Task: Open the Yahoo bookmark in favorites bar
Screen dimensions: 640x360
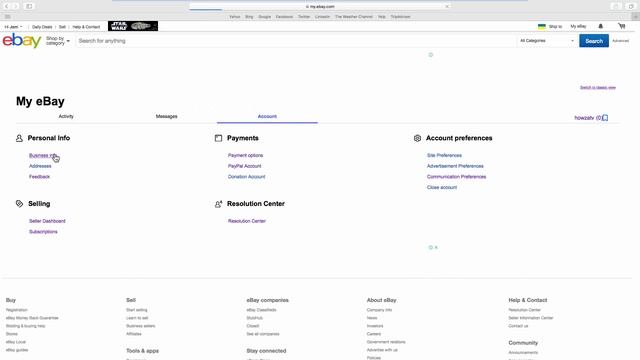Action: point(235,17)
